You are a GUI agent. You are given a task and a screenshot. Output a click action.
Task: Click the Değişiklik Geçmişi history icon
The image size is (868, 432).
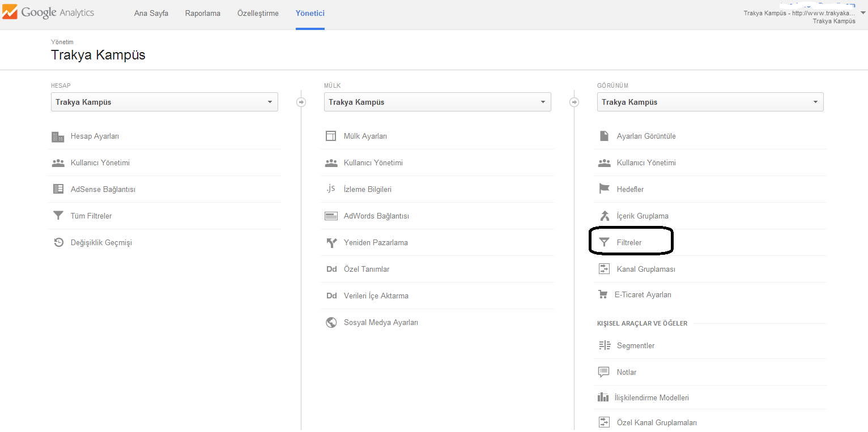(x=58, y=242)
